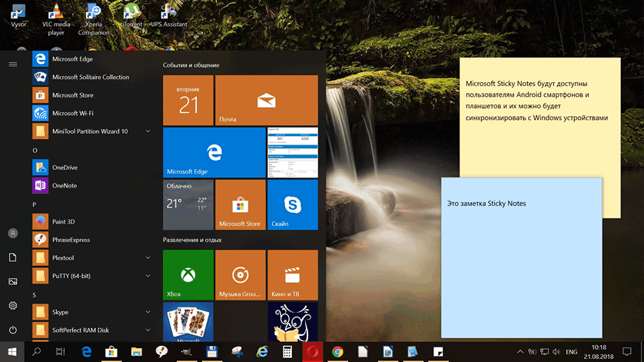Screen dimensions: 644x362
Task: Expand the Plextool folder
Action: [x=148, y=257]
